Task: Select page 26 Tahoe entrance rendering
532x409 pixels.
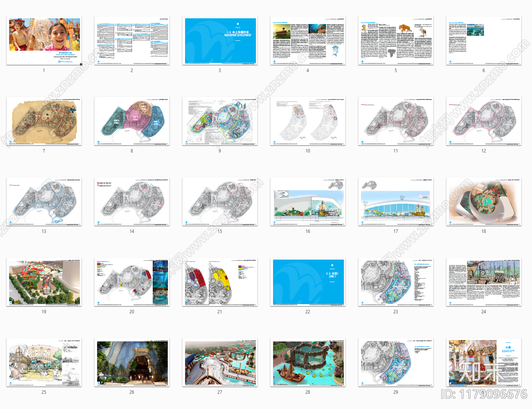Action: [132, 362]
